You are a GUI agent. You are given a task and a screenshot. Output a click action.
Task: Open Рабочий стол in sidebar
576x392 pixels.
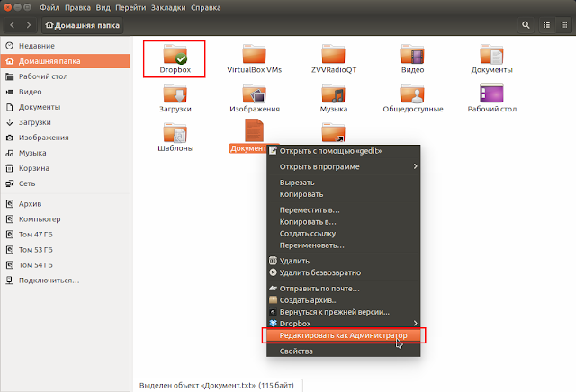(65, 76)
